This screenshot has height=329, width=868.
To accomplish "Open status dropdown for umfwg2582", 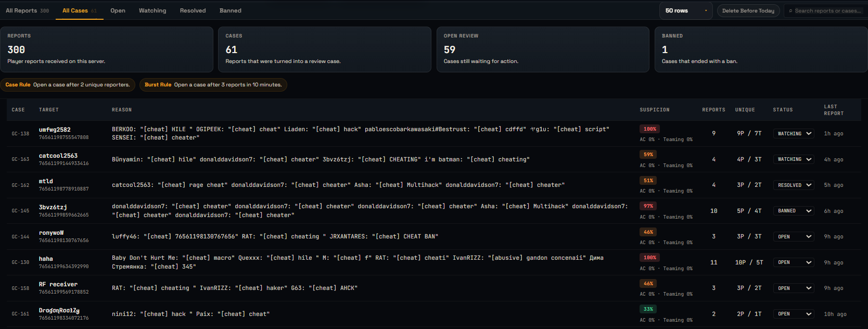I will point(794,134).
